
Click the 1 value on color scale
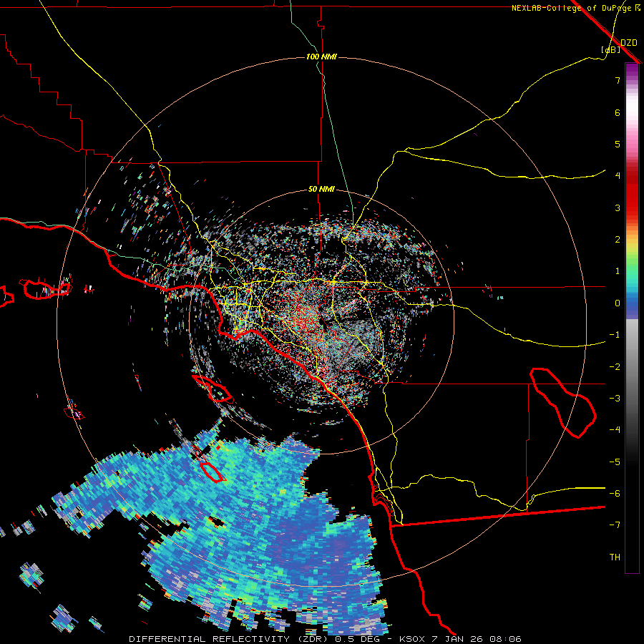[x=618, y=271]
